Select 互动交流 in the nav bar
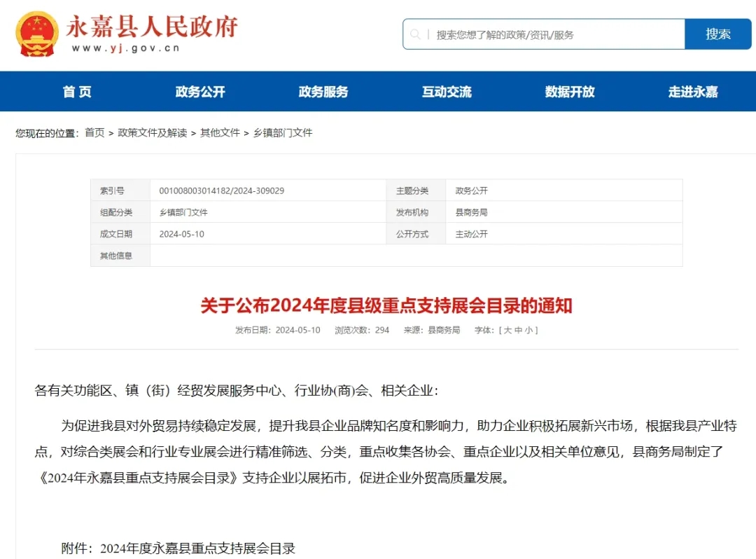This screenshot has width=756, height=559. click(x=447, y=92)
